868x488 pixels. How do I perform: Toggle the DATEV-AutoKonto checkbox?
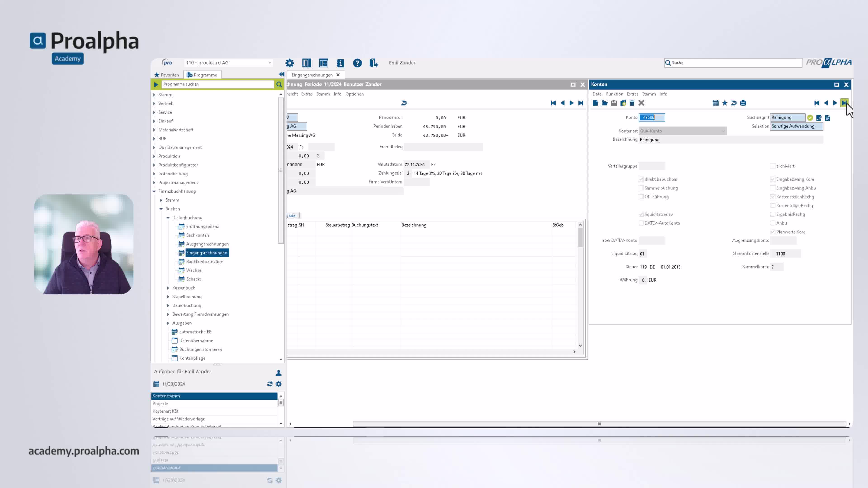click(641, 223)
